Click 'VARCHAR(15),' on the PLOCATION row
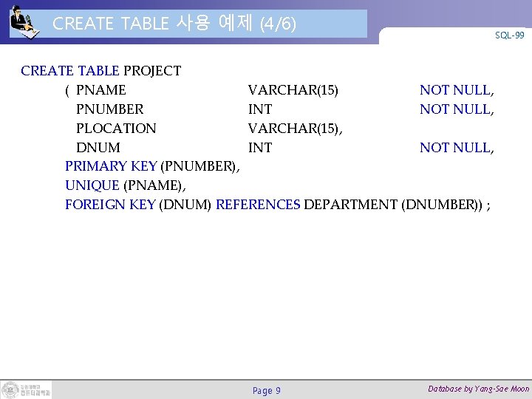The height and width of the screenshot is (399, 532). 295,129
